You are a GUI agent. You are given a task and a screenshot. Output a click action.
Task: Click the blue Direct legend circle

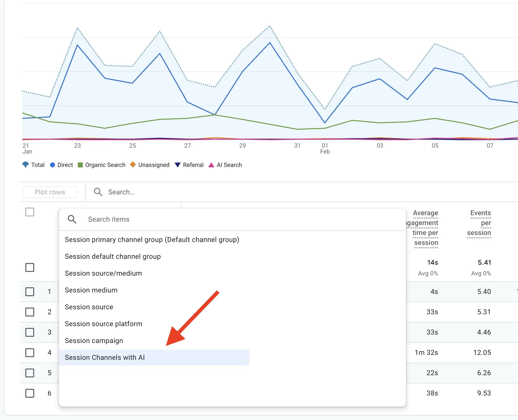[53, 165]
